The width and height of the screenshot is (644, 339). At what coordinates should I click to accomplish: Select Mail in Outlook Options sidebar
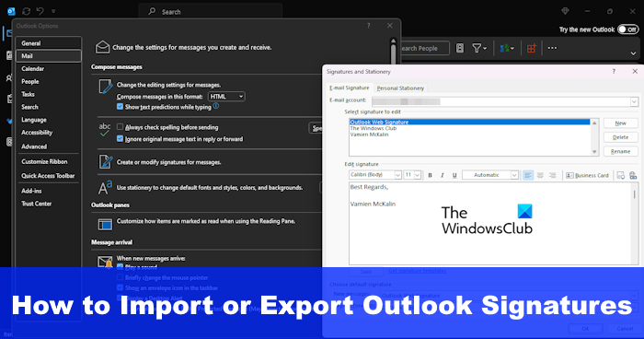[49, 56]
